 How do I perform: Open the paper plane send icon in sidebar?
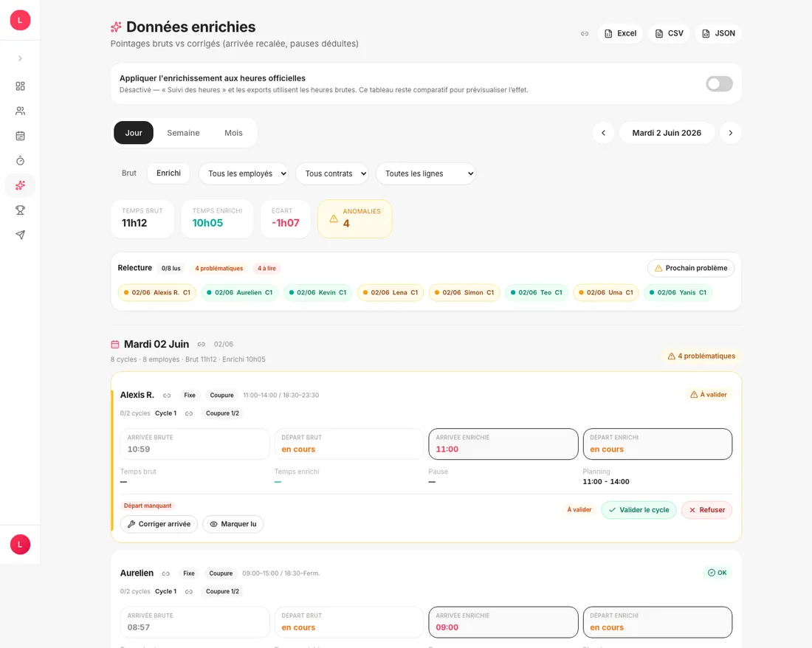(x=20, y=235)
